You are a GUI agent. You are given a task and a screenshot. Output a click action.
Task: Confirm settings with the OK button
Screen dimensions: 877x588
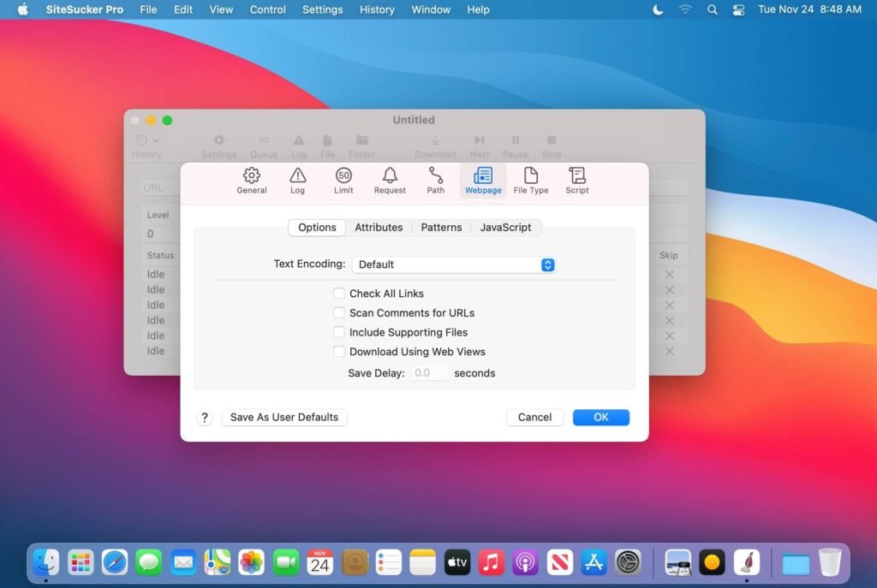600,417
